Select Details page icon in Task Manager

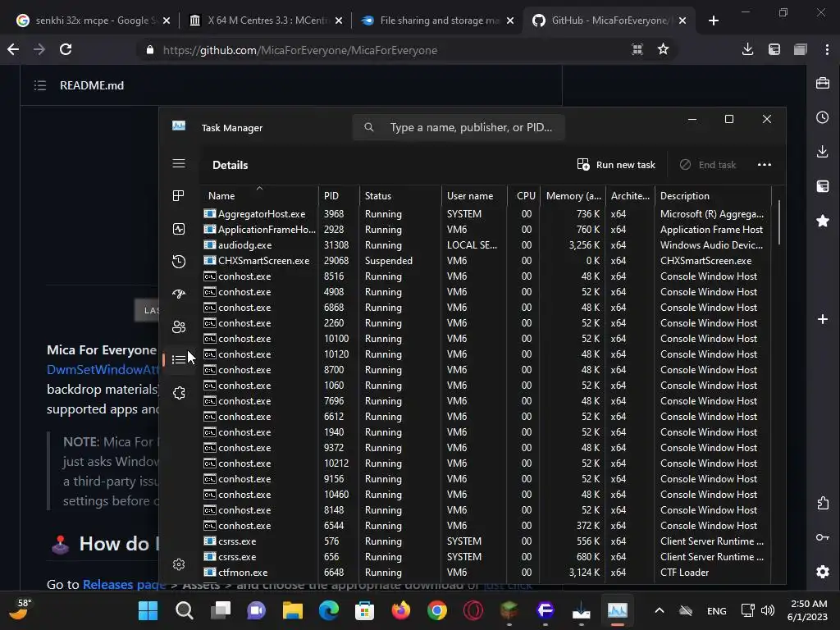179,359
